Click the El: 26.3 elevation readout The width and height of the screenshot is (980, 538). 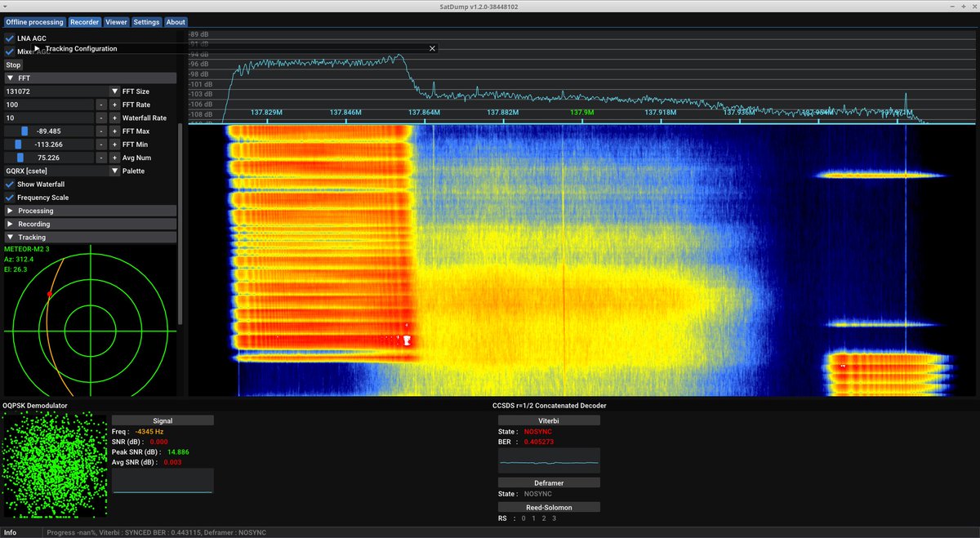click(x=16, y=269)
